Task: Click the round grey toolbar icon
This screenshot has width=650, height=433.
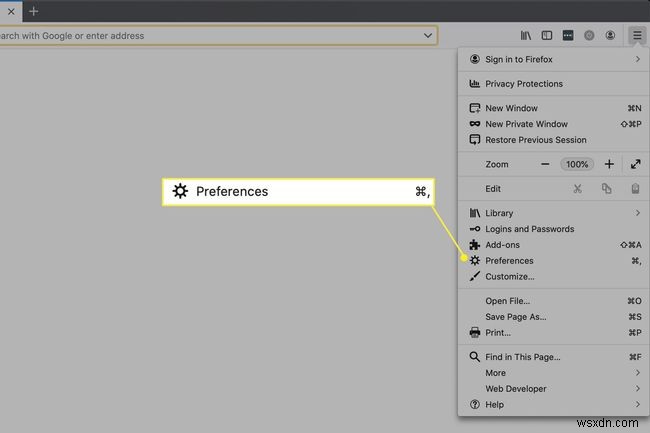Action: coord(589,36)
